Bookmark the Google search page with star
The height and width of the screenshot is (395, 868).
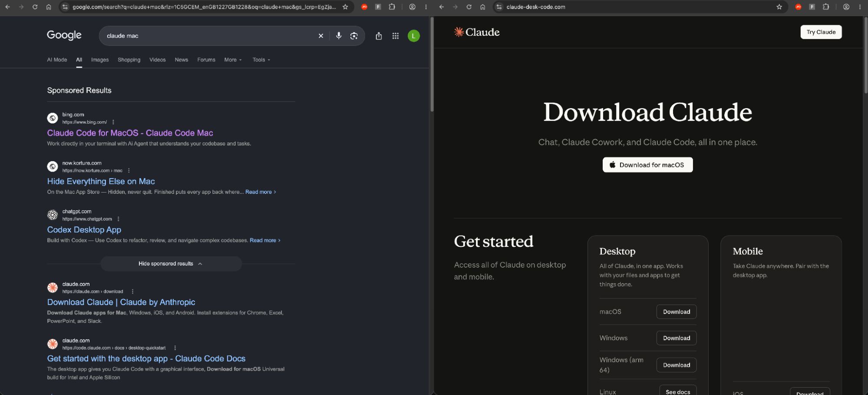[x=345, y=7]
